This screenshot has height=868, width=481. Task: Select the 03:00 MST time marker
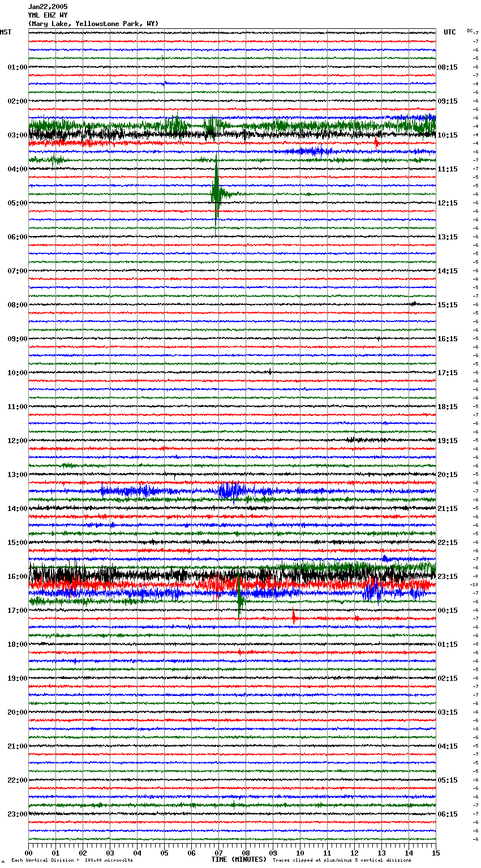pyautogui.click(x=17, y=135)
